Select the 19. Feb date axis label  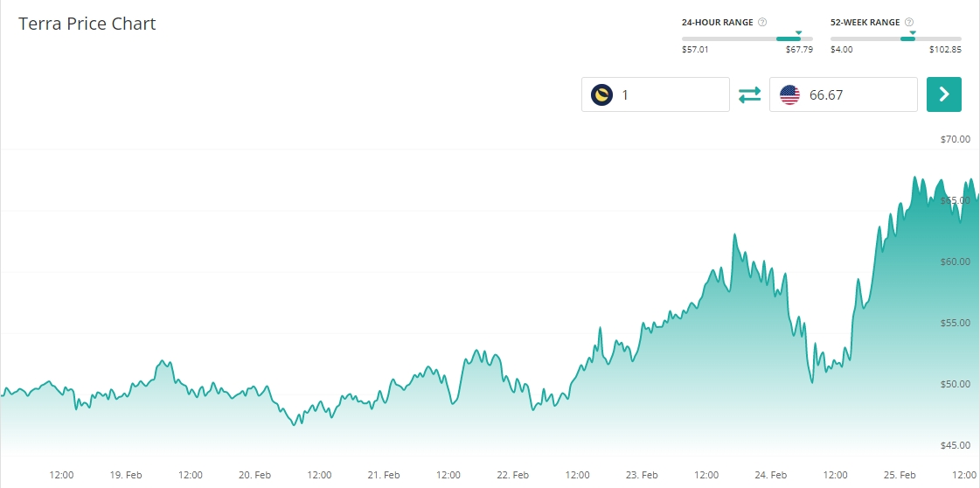[x=126, y=475]
